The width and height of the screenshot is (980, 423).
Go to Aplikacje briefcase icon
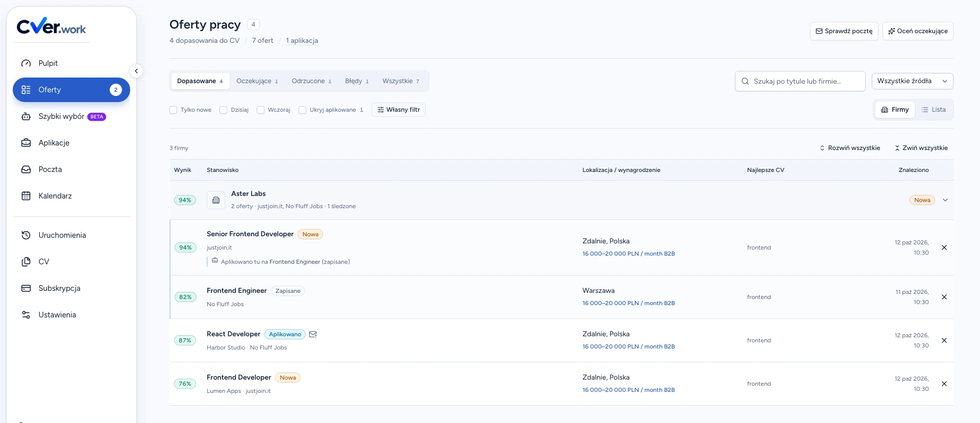click(x=26, y=143)
